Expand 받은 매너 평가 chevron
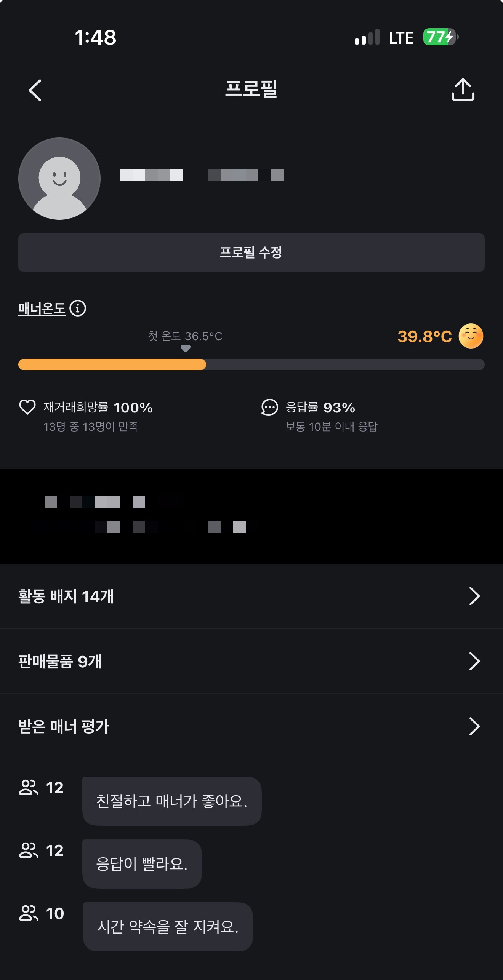The image size is (503, 980). coord(474,726)
